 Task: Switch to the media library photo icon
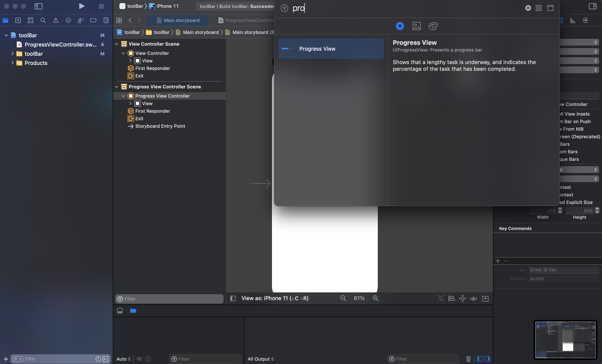(x=417, y=26)
